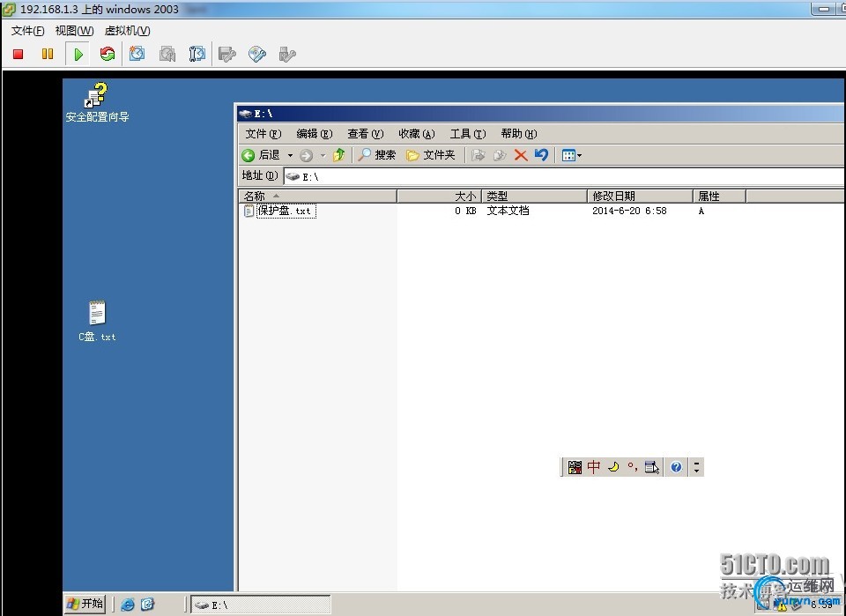Click the USB device connect icon
Screen dimensions: 846x616
pyautogui.click(x=287, y=54)
